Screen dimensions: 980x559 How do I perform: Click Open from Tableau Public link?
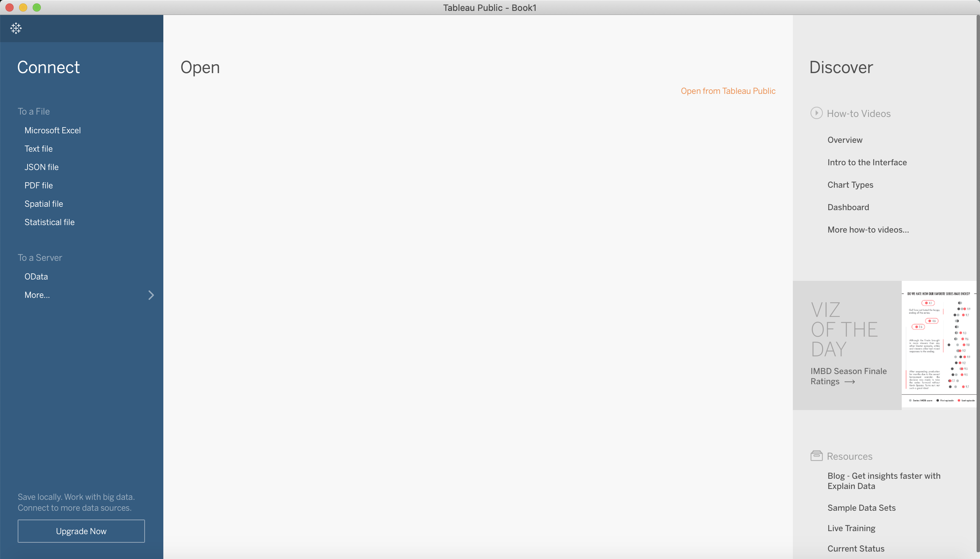(x=728, y=91)
